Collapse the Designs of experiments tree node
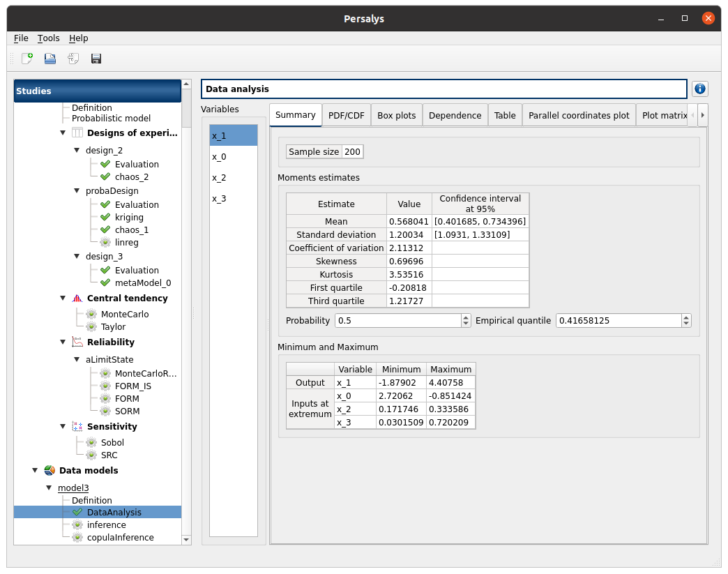This screenshot has height=574, width=728. [62, 133]
